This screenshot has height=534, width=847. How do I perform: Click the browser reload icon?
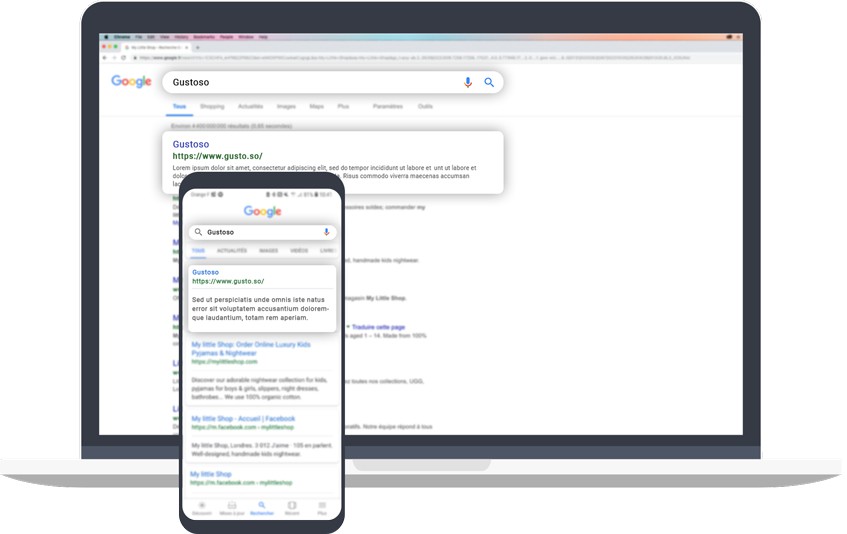pyautogui.click(x=124, y=58)
